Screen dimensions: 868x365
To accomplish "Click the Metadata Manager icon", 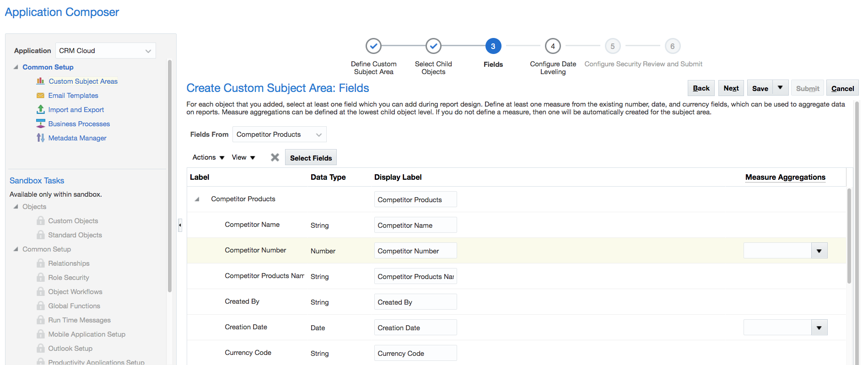I will coord(40,138).
